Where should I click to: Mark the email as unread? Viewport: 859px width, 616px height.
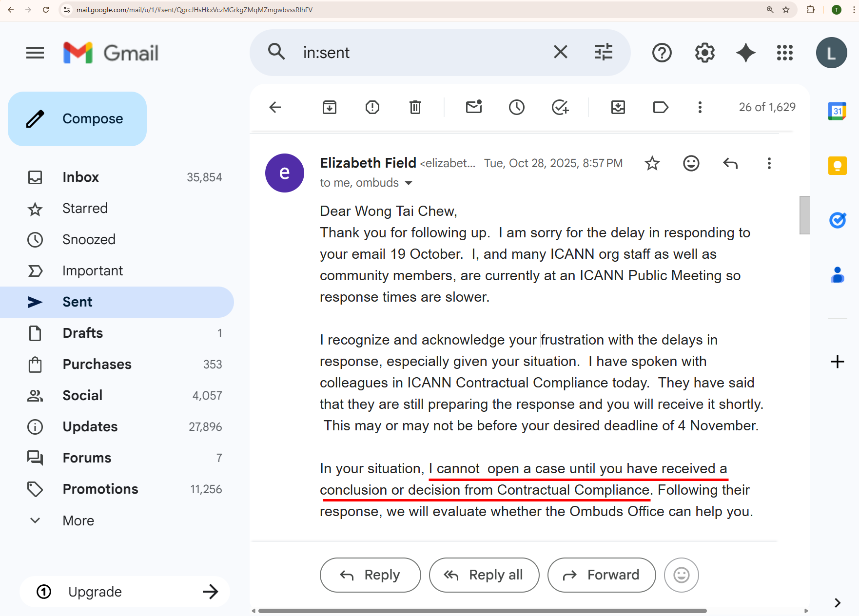474,107
